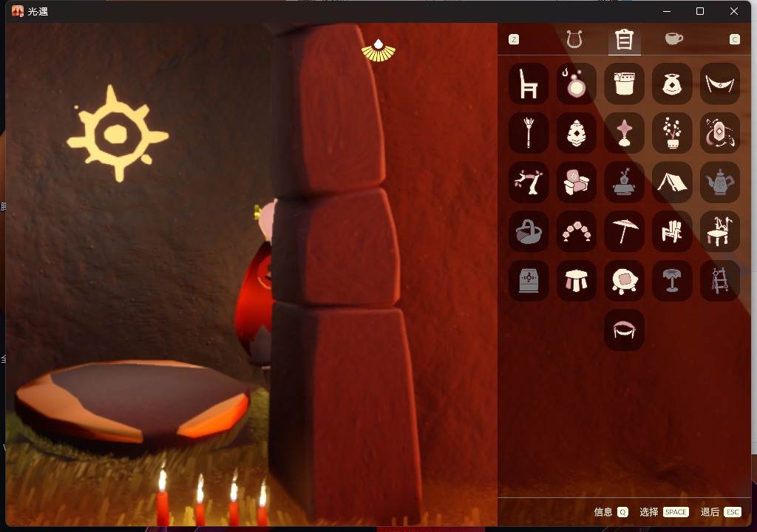Maximize the 光遇 window
The height and width of the screenshot is (532, 757).
[700, 11]
